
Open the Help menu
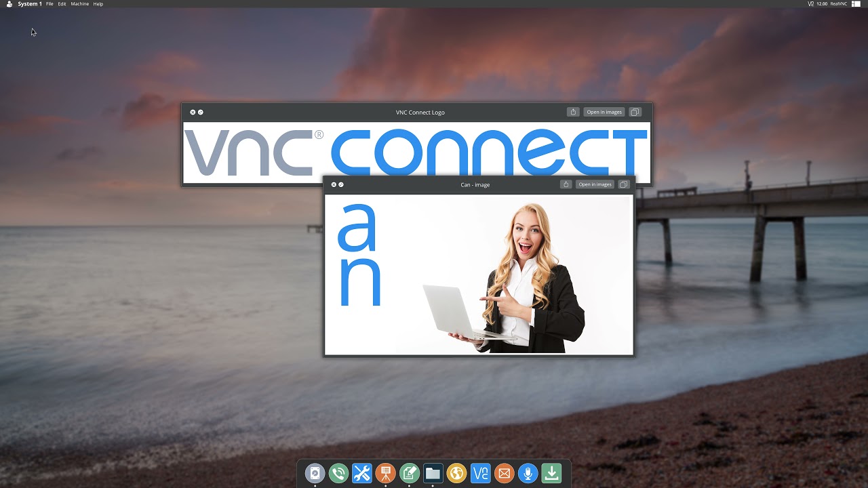pos(98,4)
